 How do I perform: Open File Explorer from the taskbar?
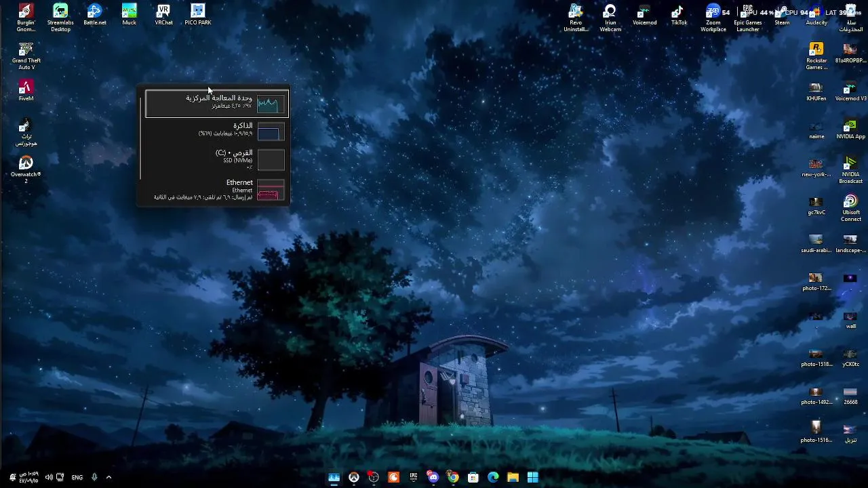tap(513, 478)
